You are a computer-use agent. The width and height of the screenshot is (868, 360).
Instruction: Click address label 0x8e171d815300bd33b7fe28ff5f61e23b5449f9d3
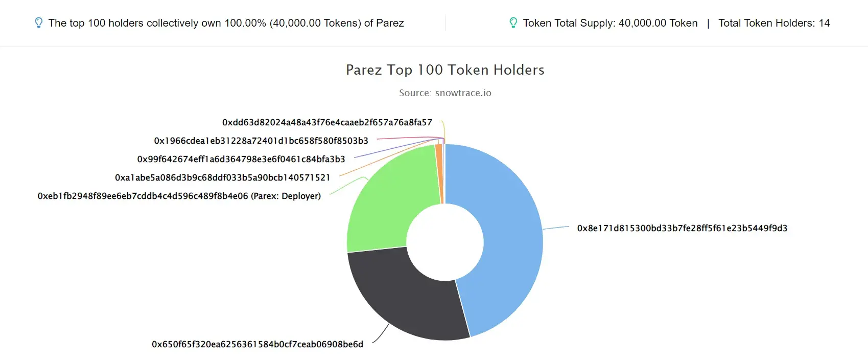click(682, 228)
